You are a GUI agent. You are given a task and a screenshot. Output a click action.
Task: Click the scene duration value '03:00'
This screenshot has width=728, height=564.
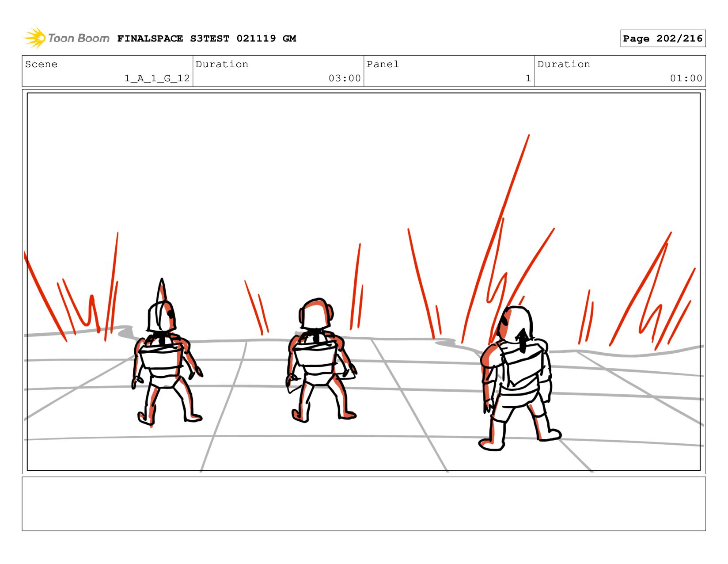coord(345,78)
